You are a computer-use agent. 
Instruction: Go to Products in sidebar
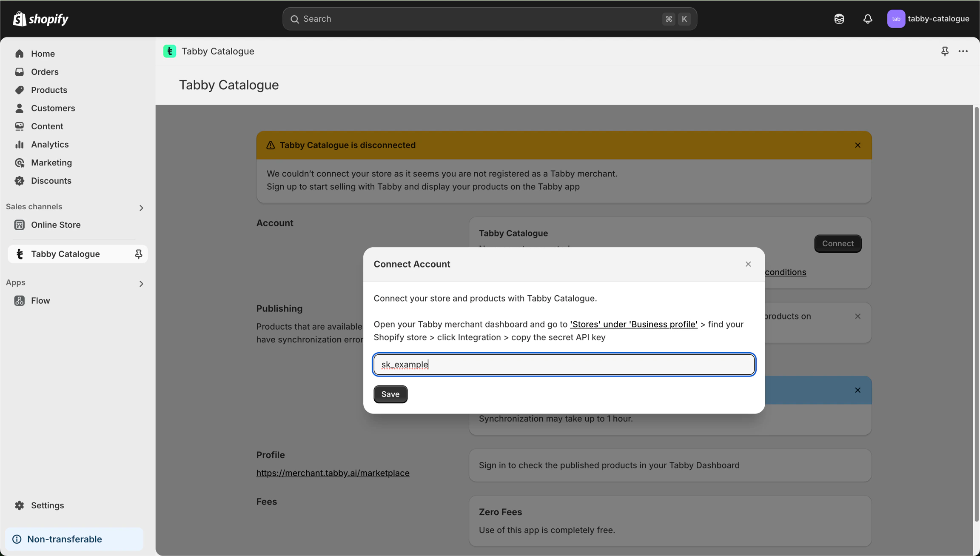(x=49, y=90)
